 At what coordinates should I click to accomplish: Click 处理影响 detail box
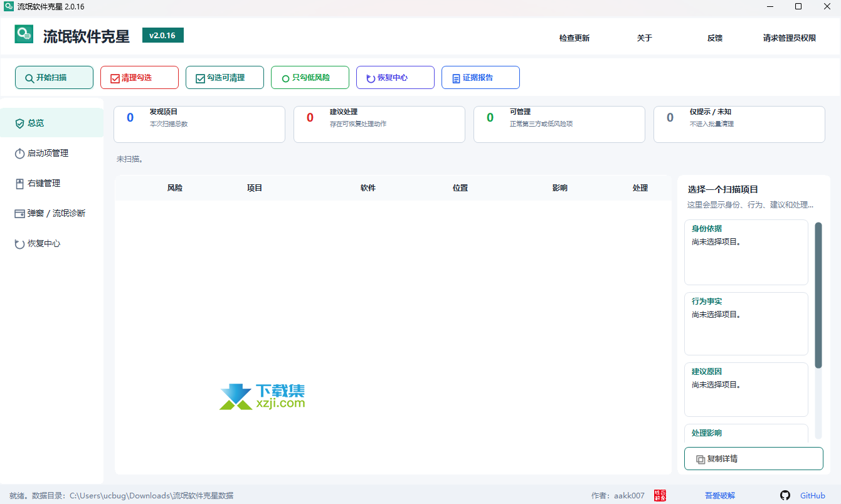tap(746, 433)
